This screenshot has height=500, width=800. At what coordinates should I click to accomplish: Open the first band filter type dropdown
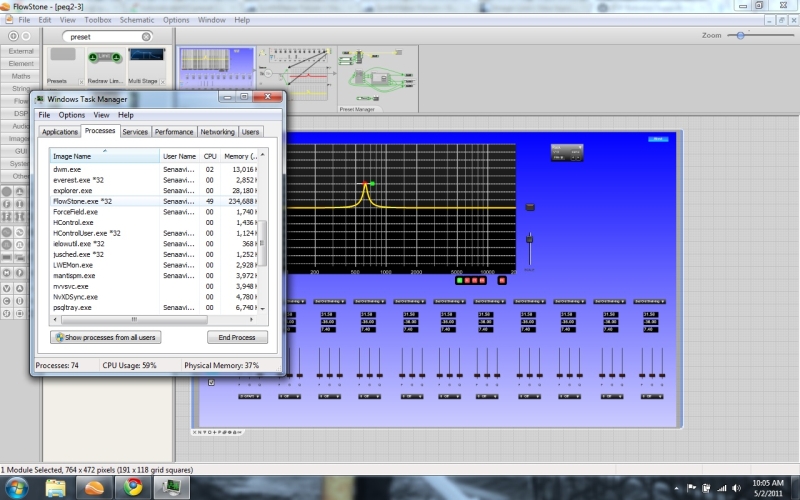click(x=296, y=300)
